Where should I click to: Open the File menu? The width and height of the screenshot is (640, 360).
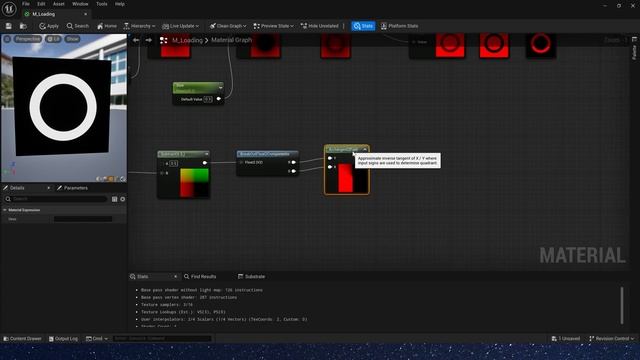(x=26, y=4)
